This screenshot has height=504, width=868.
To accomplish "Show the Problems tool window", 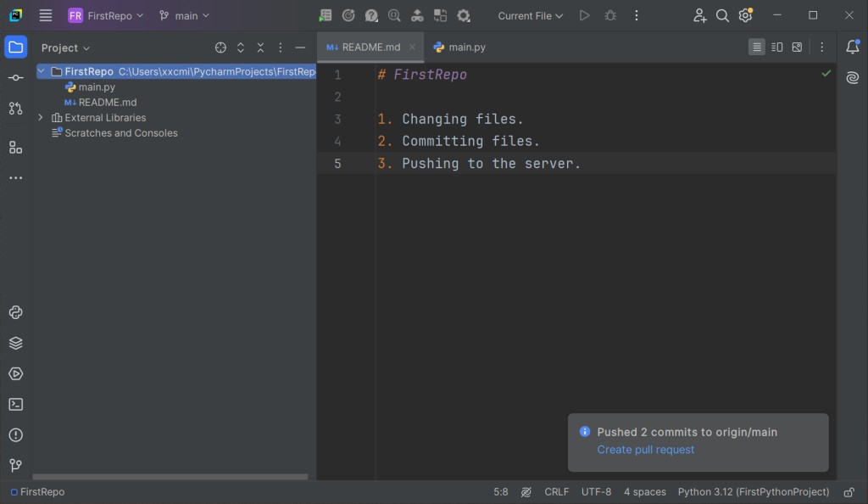I will pos(15,435).
